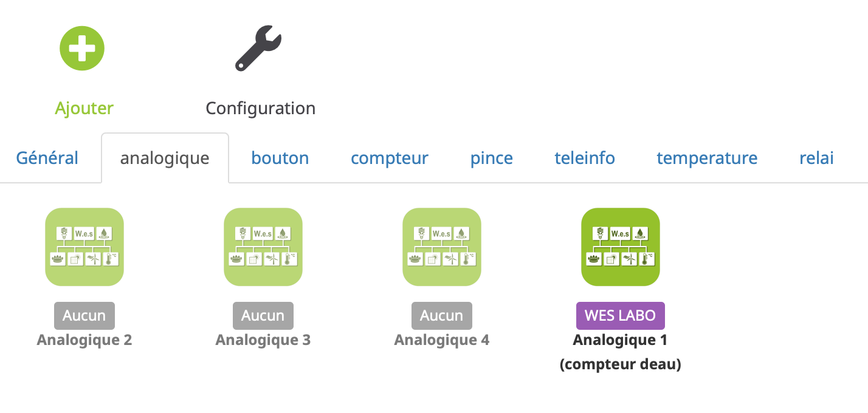Open the Analogique 1 compteur deau icon

pos(620,247)
